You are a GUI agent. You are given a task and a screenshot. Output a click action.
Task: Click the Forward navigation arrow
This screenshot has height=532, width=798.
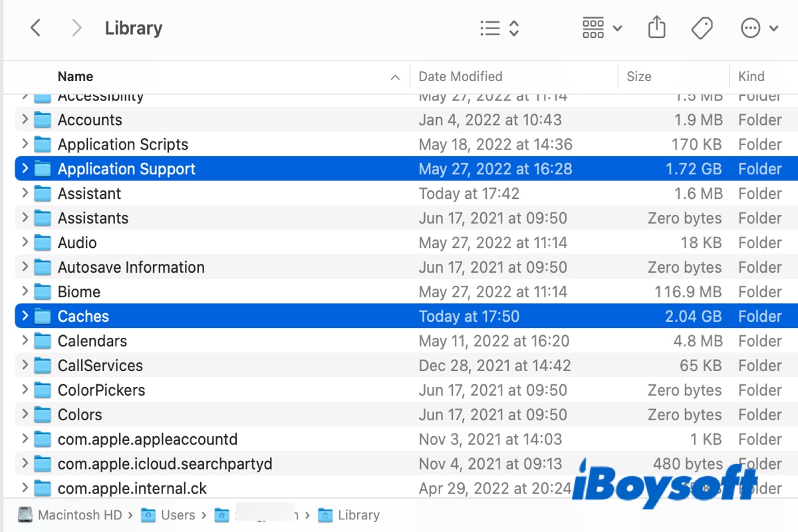[x=76, y=28]
